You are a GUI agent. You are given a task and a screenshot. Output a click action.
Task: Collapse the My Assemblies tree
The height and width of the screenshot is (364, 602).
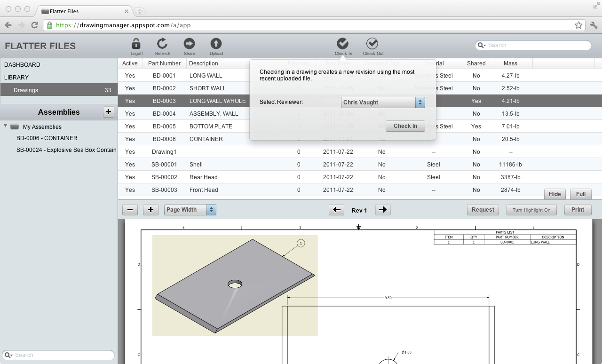6,126
